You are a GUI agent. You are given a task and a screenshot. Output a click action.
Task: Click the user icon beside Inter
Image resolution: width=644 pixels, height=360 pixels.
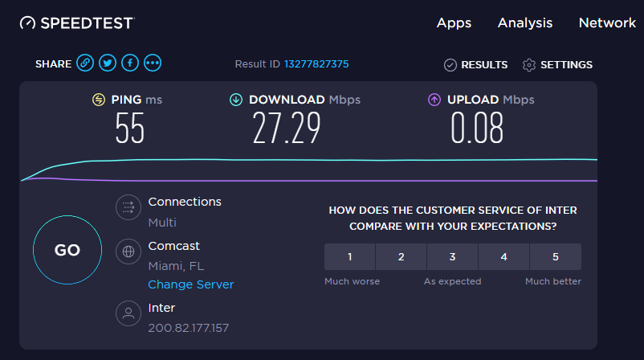point(128,313)
